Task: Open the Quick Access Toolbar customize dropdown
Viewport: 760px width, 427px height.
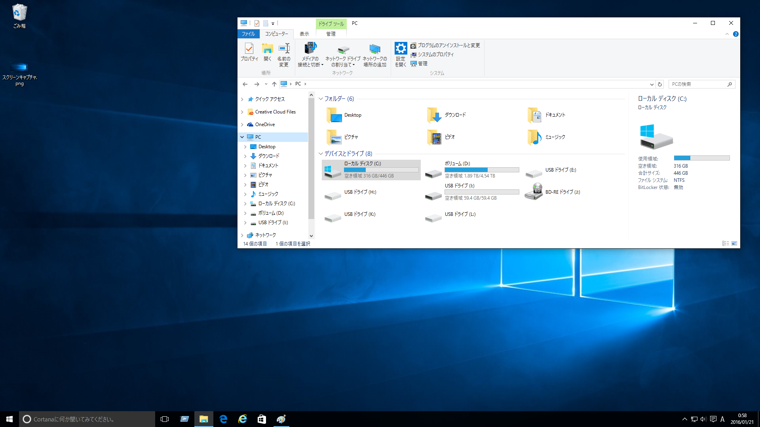Action: pos(273,23)
